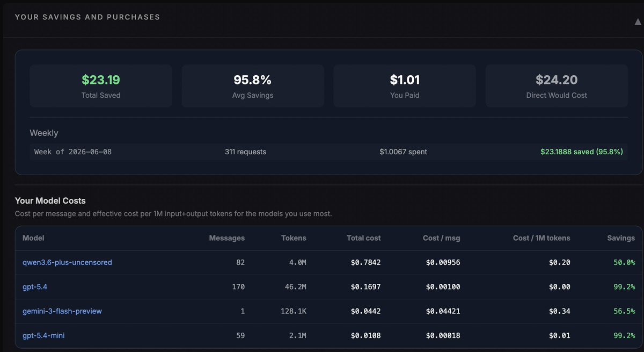Select the 95.8% Avg Savings card
This screenshot has width=644, height=352.
[253, 86]
